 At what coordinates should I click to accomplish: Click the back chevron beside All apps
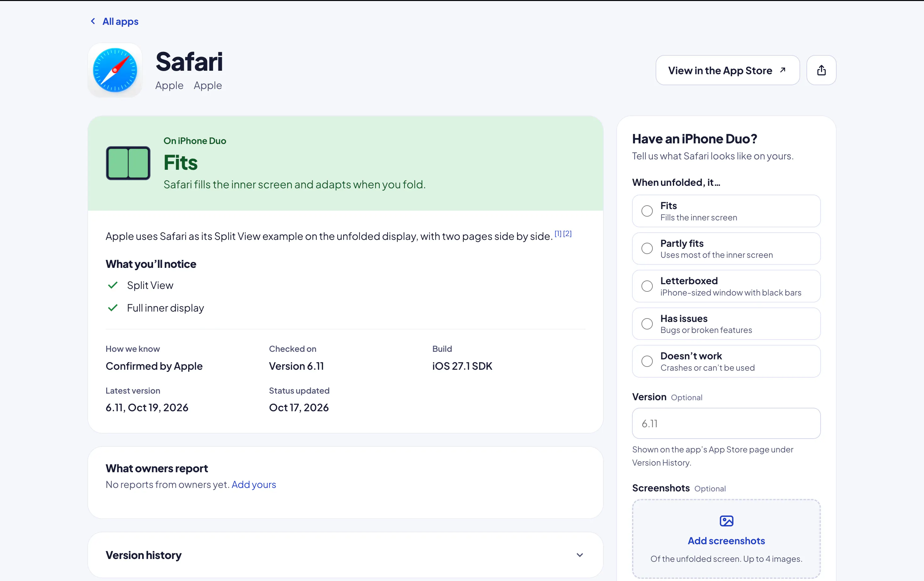[93, 21]
